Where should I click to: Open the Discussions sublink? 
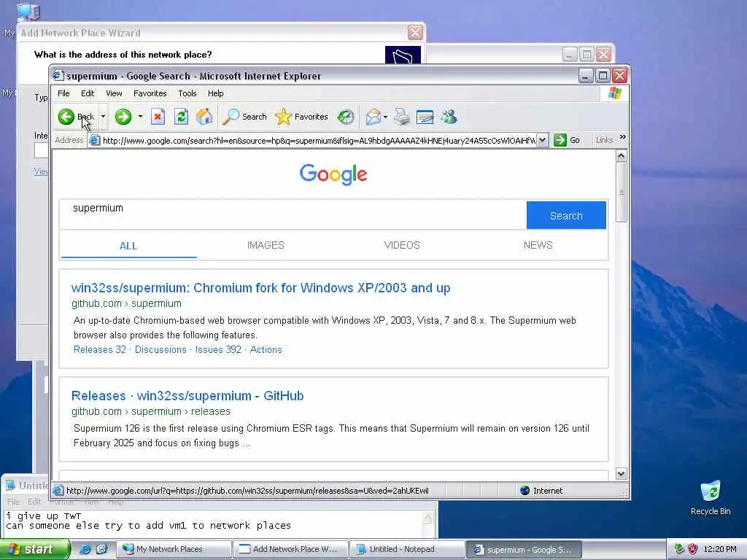click(x=160, y=349)
